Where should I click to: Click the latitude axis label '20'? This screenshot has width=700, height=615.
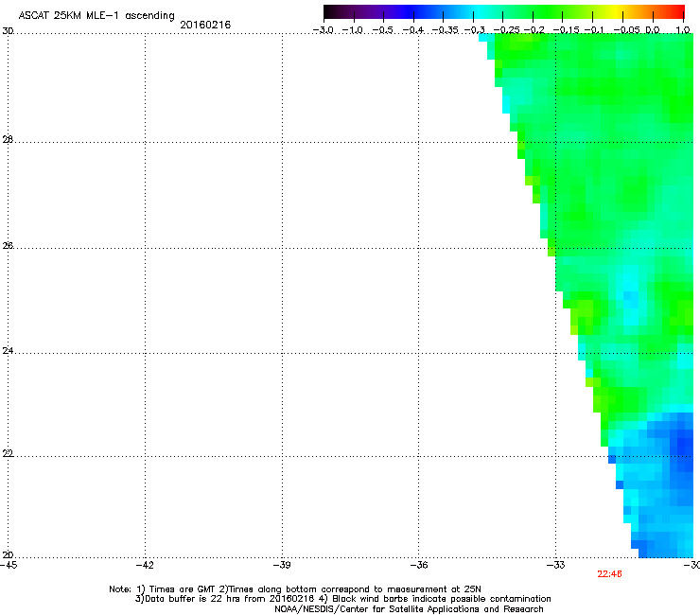(x=8, y=555)
